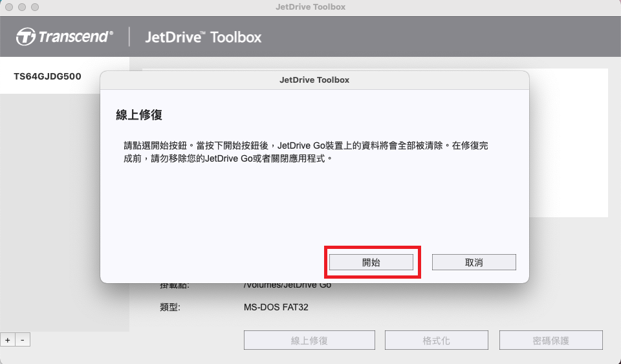Click the MS-DOS FAT32 type value

pyautogui.click(x=276, y=307)
